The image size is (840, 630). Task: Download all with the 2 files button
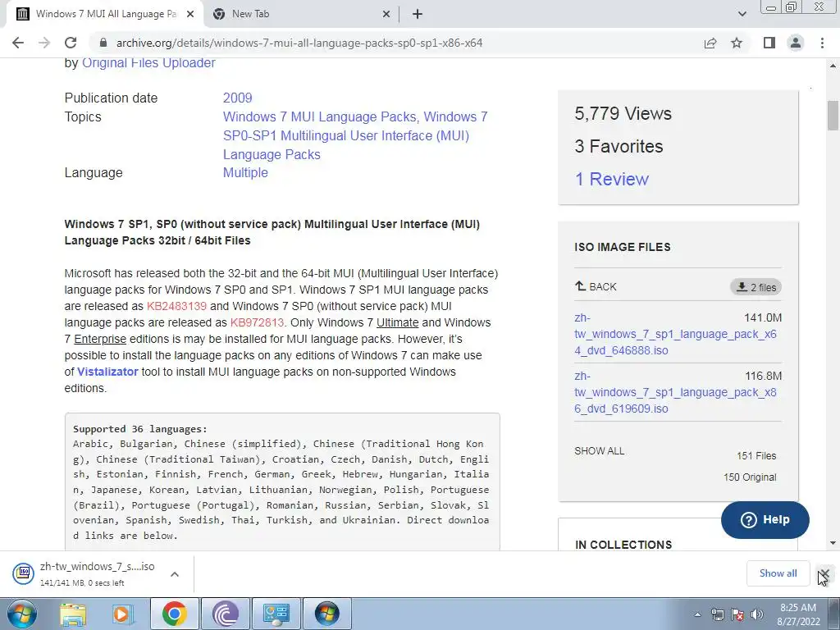coord(756,287)
